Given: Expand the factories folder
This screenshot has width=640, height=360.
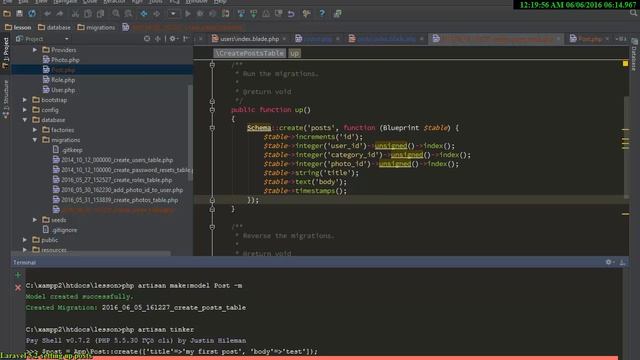Looking at the screenshot, I should pyautogui.click(x=35, y=130).
